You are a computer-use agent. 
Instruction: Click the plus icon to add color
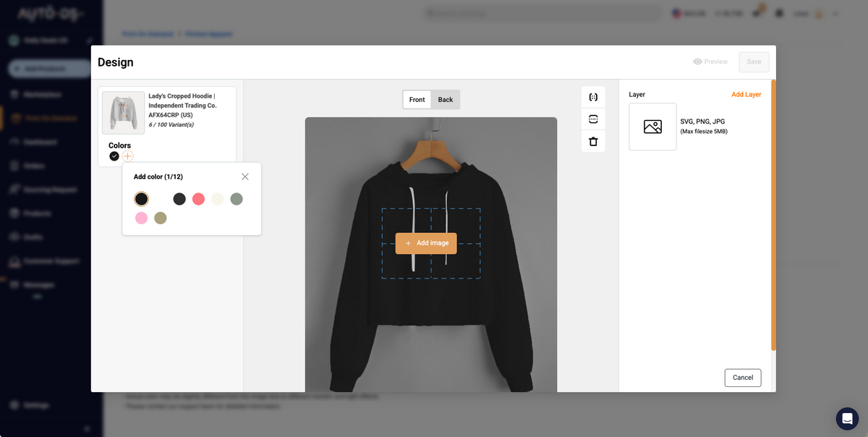(x=127, y=156)
